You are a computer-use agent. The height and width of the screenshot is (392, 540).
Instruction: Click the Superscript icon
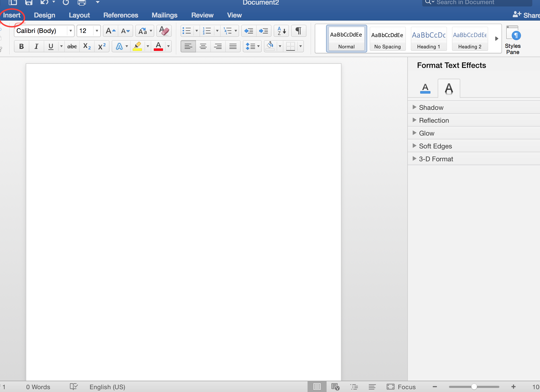click(102, 46)
